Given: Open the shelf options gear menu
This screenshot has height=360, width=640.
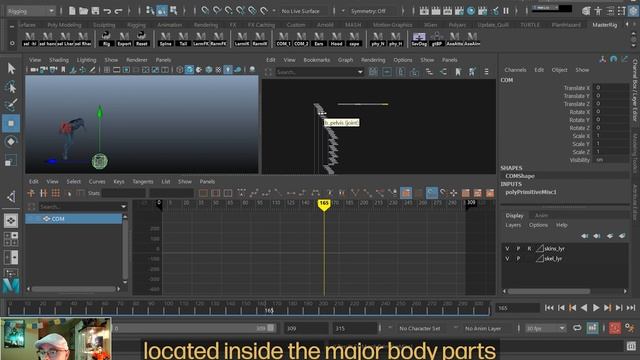Looking at the screenshot, I should [x=12, y=43].
